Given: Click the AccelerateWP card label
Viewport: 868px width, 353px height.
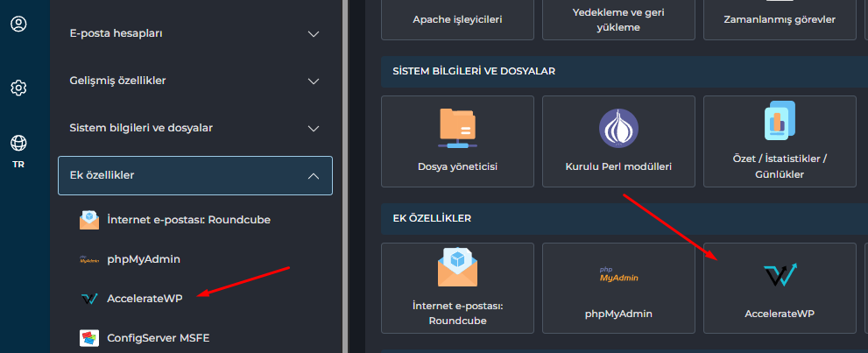Looking at the screenshot, I should (780, 314).
